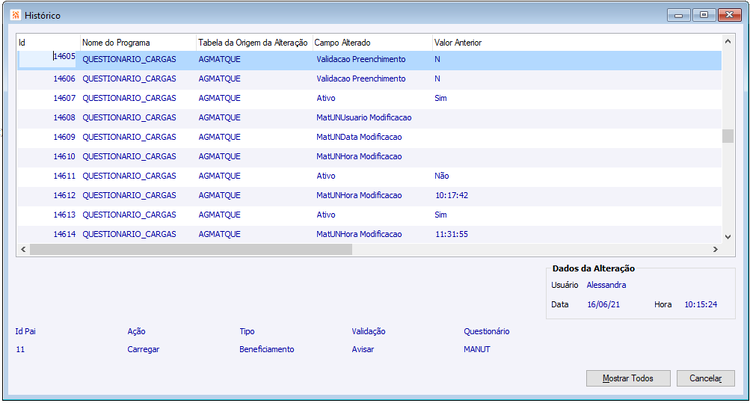Click the horizontal scrollbar thumb
The width and height of the screenshot is (750, 403).
tap(191, 249)
